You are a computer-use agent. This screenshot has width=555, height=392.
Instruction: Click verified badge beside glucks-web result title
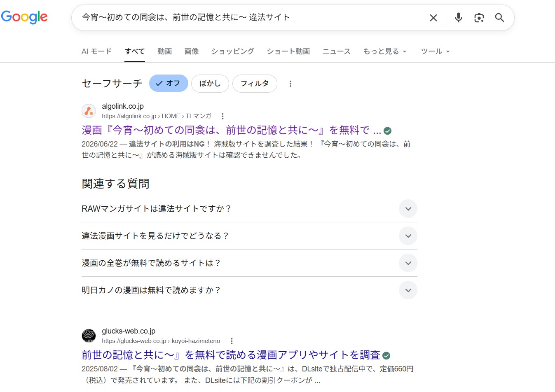pyautogui.click(x=386, y=356)
